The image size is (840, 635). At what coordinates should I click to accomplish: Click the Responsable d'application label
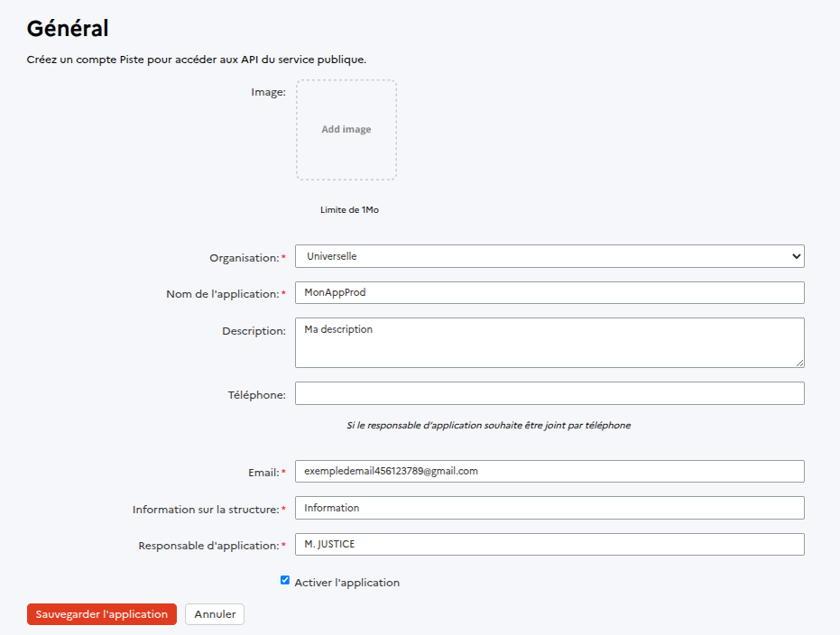coord(209,546)
